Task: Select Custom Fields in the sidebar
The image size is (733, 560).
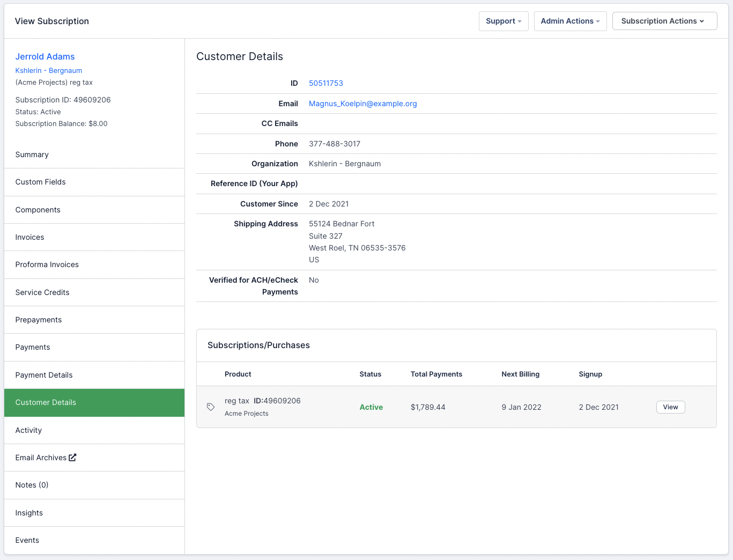Action: click(41, 182)
